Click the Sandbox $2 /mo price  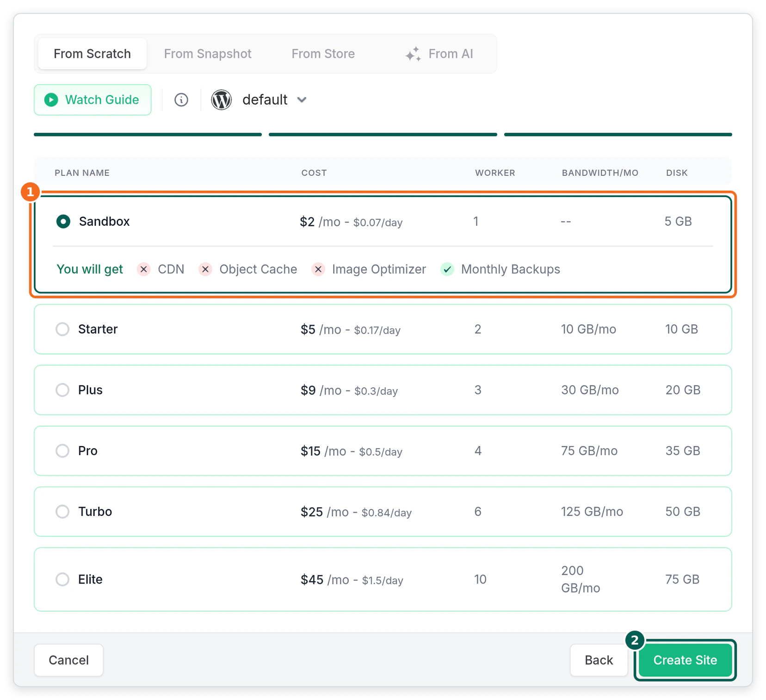tap(320, 222)
